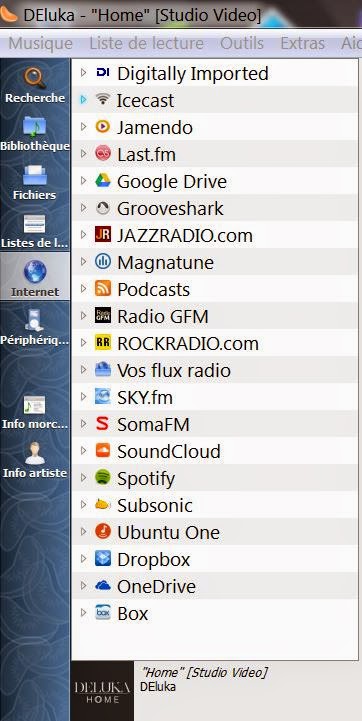Image resolution: width=362 pixels, height=721 pixels.
Task: Select the SomaFM row text
Action: coord(153,424)
